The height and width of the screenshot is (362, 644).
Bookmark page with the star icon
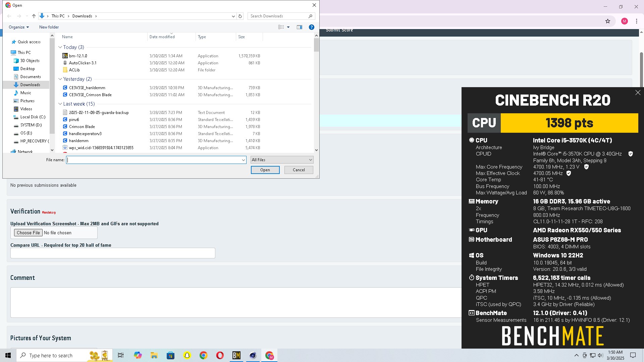[608, 21]
